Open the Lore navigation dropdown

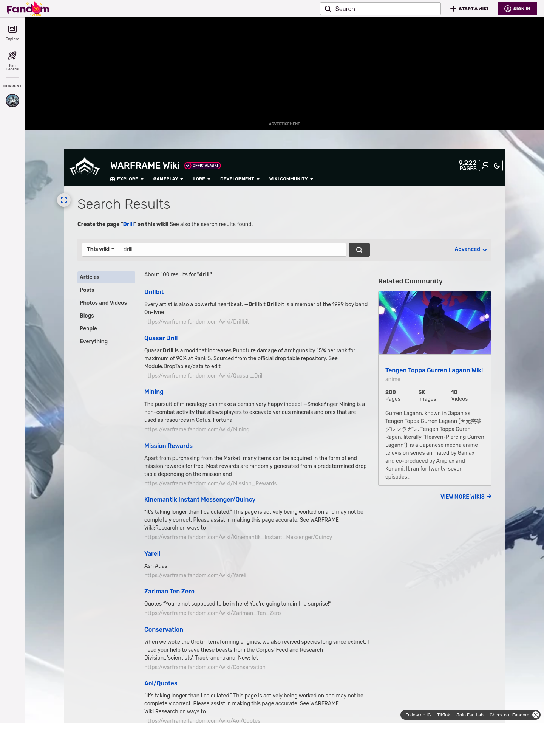(202, 179)
